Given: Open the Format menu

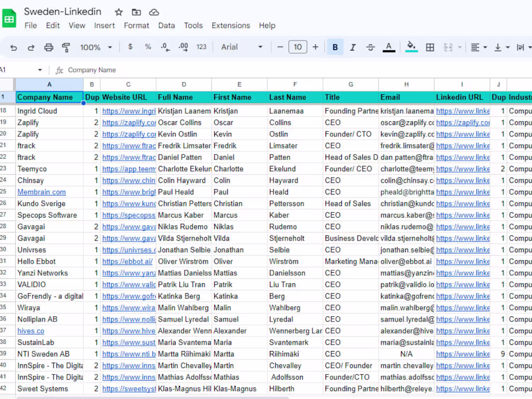Looking at the screenshot, I should (x=136, y=26).
